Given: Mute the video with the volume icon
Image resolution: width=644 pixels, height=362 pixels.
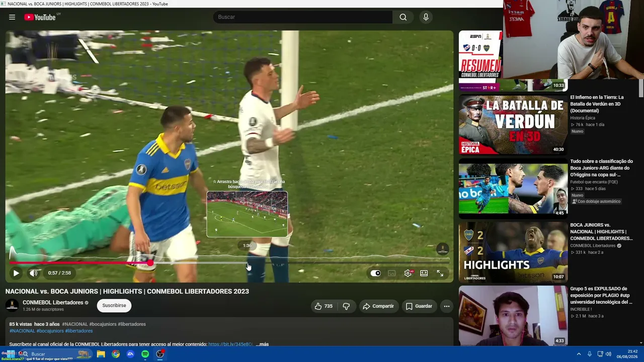Looking at the screenshot, I should (33, 273).
